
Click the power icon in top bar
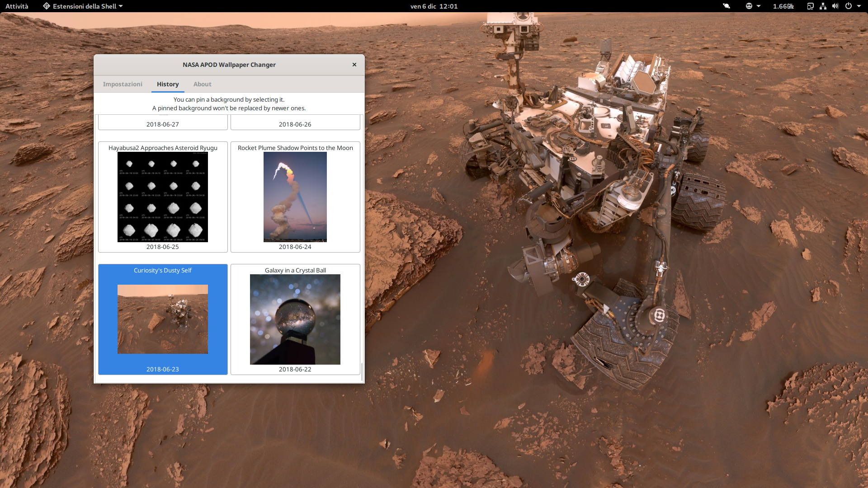click(849, 6)
